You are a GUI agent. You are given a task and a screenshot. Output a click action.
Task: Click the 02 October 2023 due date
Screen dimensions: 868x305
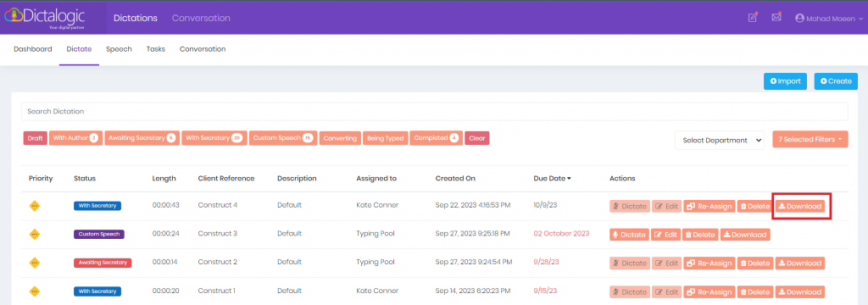coord(561,234)
